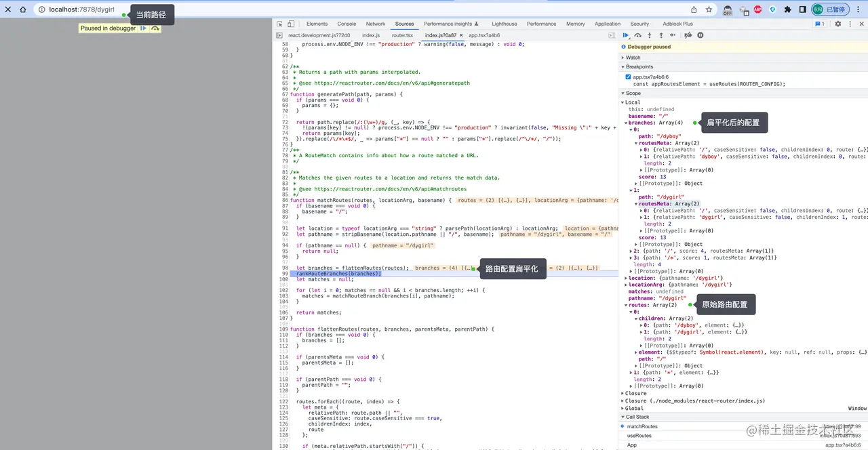868x450 pixels.
Task: Select the inspect element icon in DevTools
Action: [x=280, y=24]
